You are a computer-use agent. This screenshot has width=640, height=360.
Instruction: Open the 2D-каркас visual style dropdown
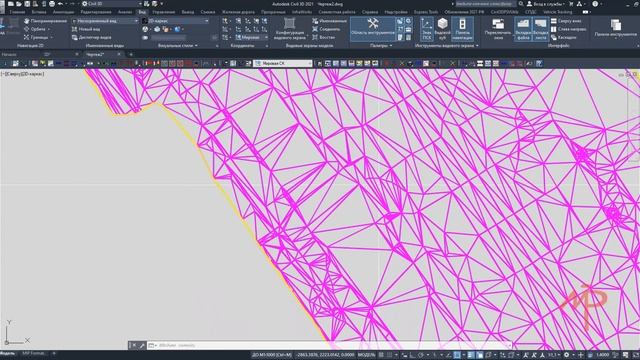(x=176, y=21)
